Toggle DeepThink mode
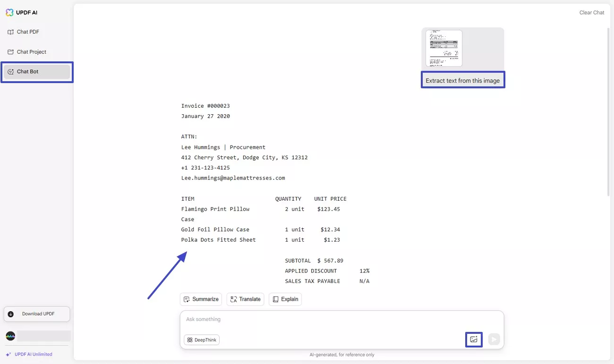 pos(202,340)
